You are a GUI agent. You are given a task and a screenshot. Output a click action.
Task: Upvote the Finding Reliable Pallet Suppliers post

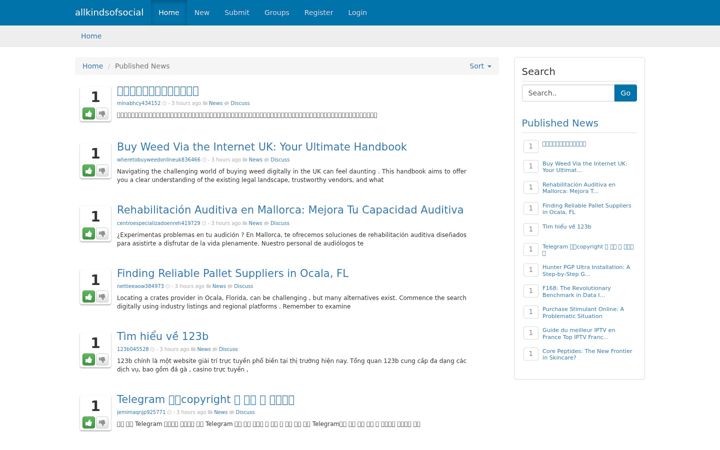click(x=89, y=297)
